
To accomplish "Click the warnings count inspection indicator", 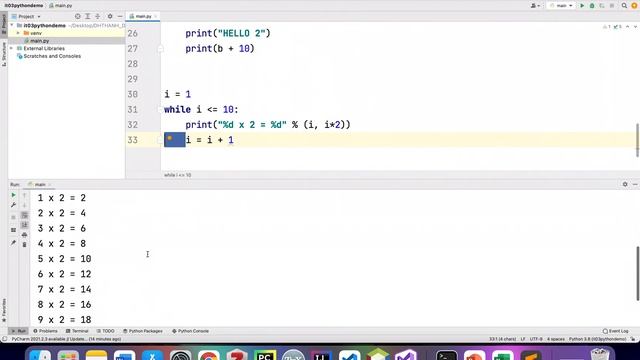I will pyautogui.click(x=607, y=27).
